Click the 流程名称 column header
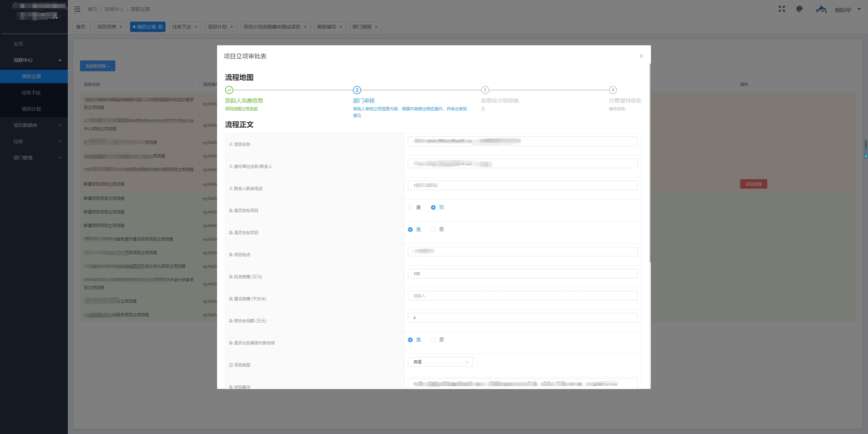This screenshot has height=434, width=868. coord(140,84)
